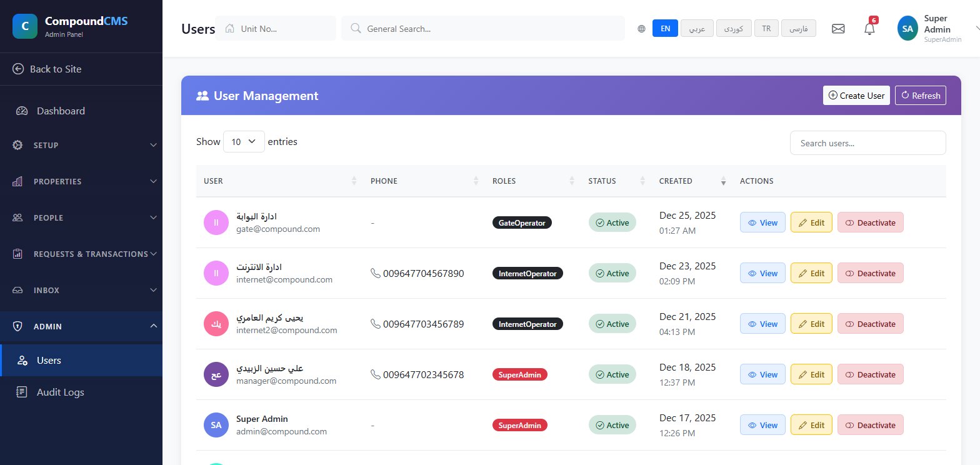Click avatar for gate@compound.com user
The image size is (980, 465).
[x=216, y=222]
